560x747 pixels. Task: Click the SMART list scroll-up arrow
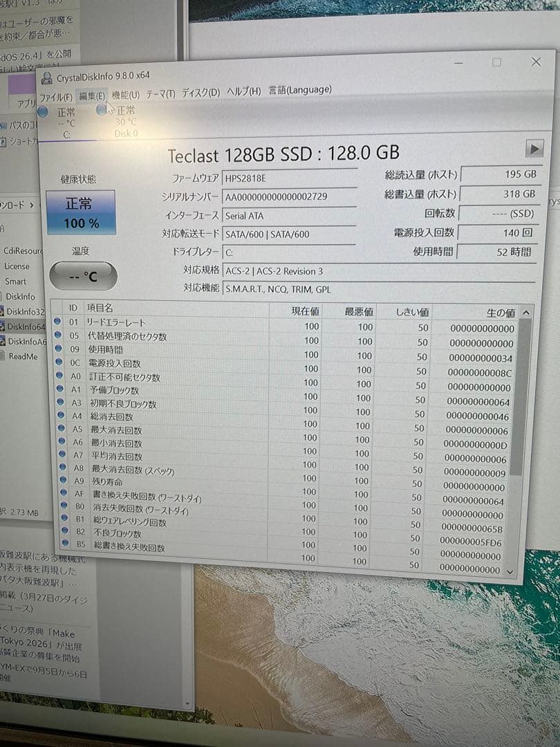tap(525, 313)
